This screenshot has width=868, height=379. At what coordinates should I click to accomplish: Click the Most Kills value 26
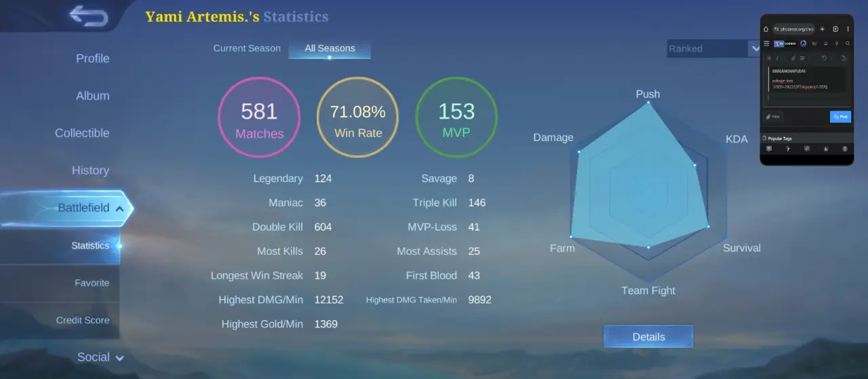320,252
